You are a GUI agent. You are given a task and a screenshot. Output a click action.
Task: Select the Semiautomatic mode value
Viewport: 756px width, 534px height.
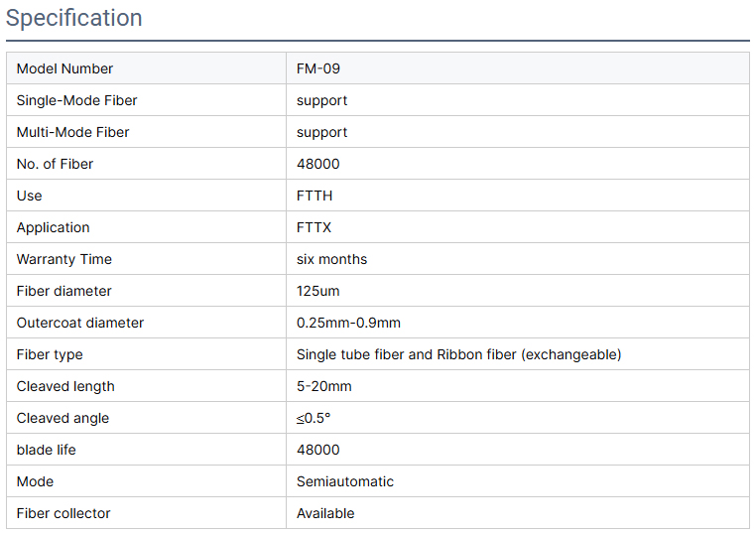click(344, 481)
